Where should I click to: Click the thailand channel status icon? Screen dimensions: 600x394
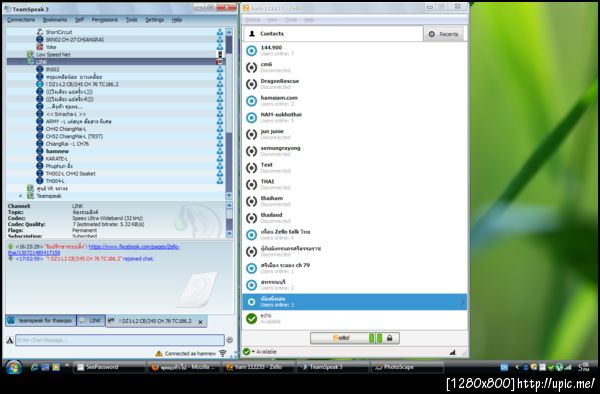click(251, 218)
